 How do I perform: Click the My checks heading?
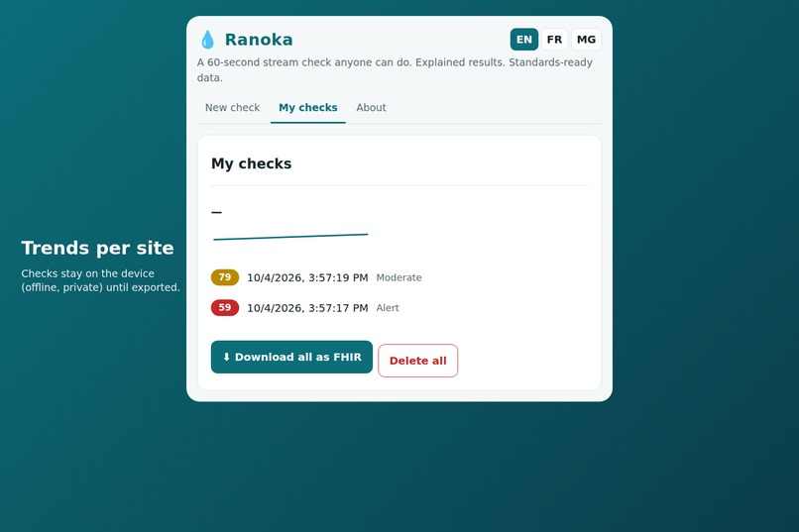point(251,163)
